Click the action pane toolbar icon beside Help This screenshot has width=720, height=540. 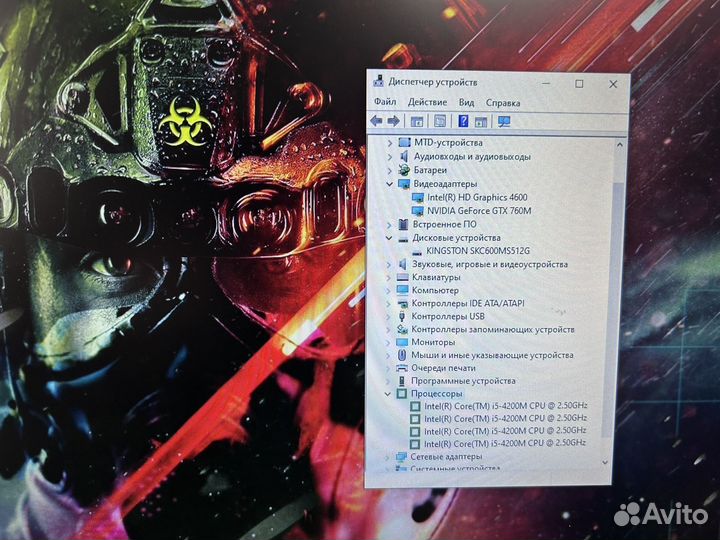click(481, 122)
